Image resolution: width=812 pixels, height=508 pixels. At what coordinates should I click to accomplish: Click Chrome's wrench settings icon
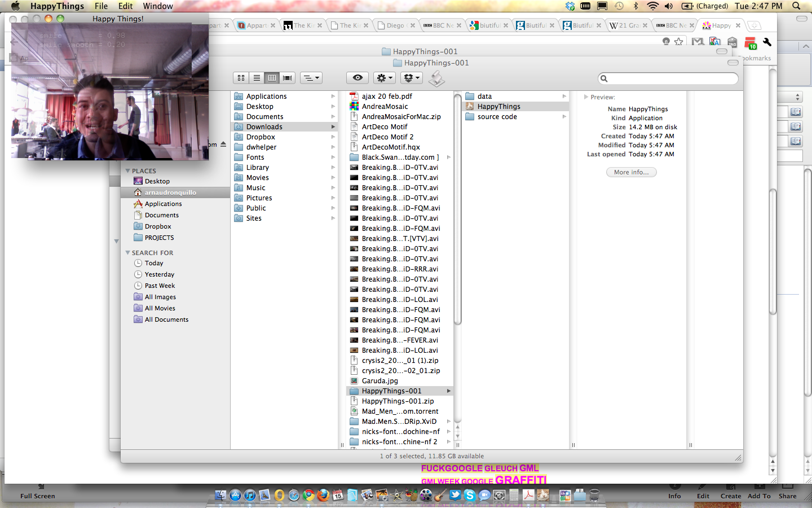pyautogui.click(x=767, y=42)
